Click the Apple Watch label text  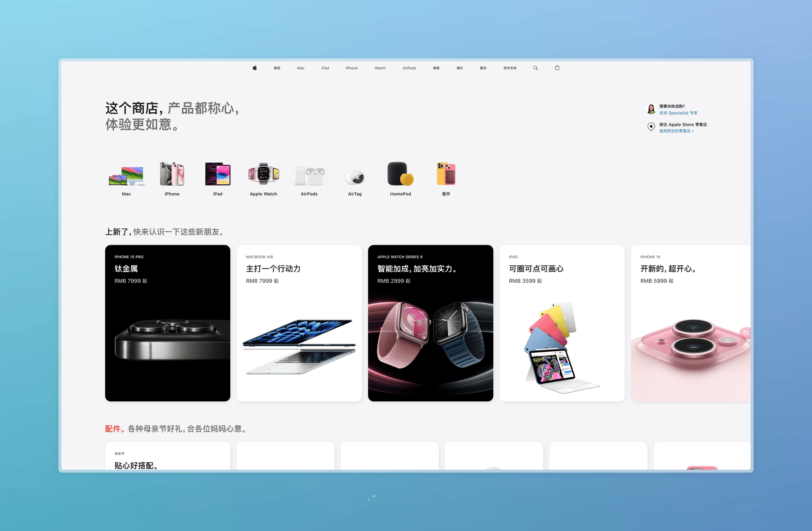coord(263,194)
